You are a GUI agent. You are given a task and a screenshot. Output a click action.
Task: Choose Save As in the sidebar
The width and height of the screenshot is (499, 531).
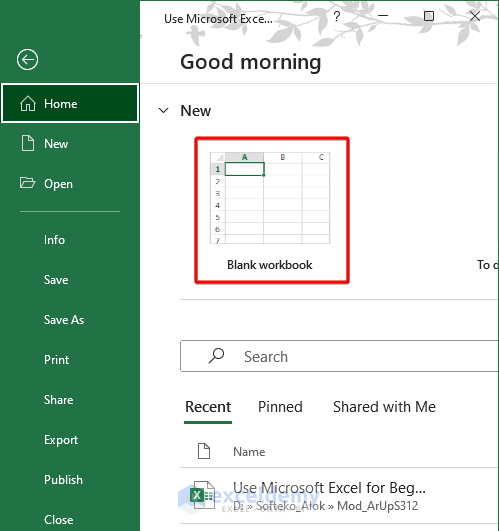tap(64, 320)
